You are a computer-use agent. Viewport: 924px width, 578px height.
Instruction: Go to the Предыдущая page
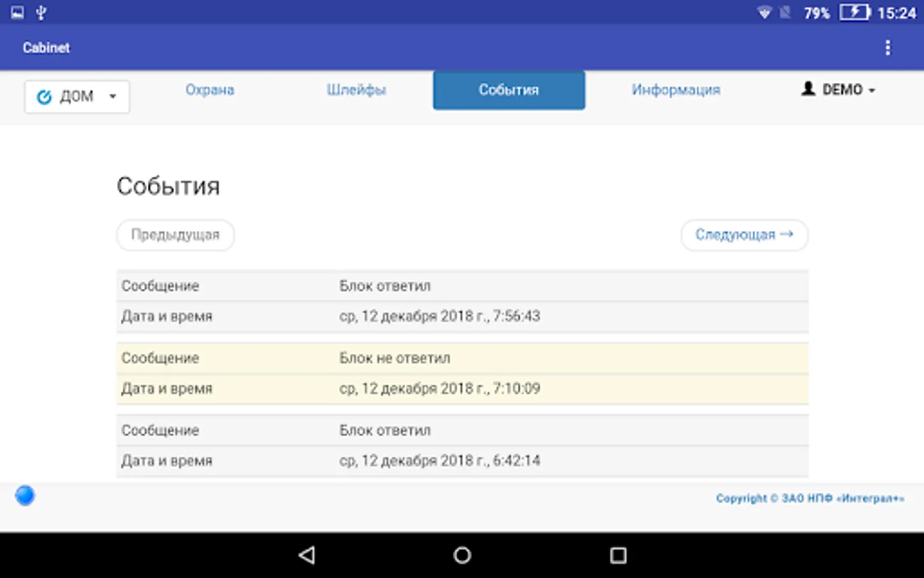[175, 235]
